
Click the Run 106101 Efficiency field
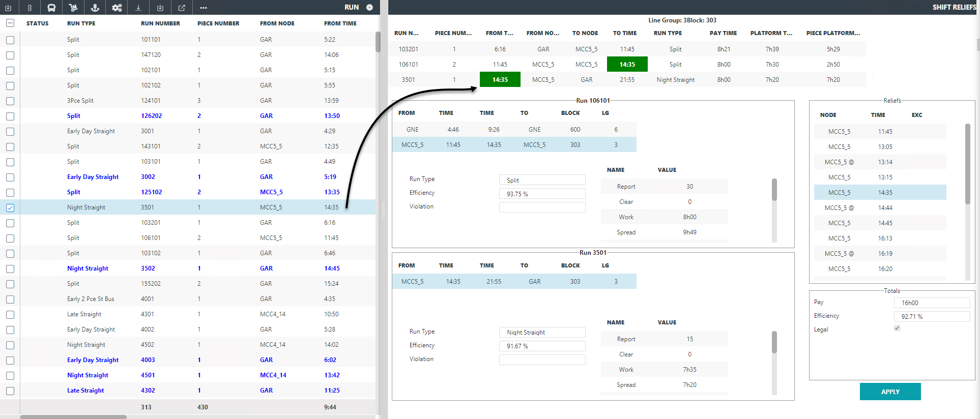(542, 194)
